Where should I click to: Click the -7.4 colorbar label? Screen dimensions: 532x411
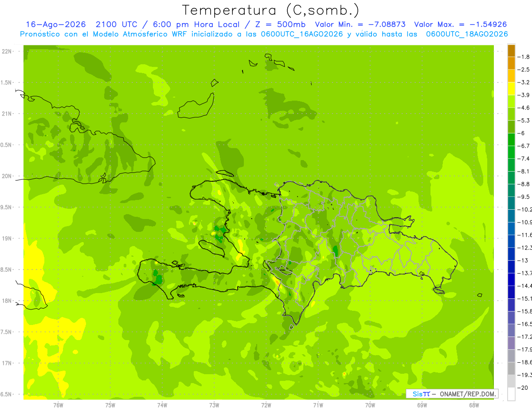click(524, 159)
